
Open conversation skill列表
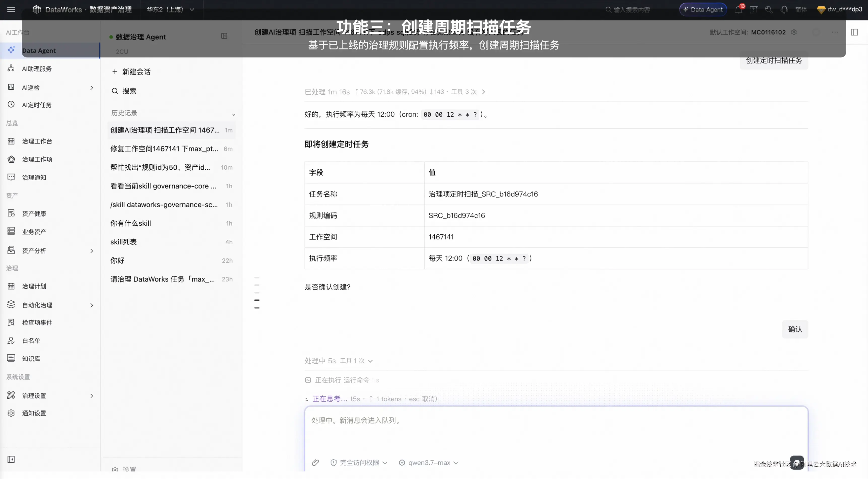tap(171, 242)
